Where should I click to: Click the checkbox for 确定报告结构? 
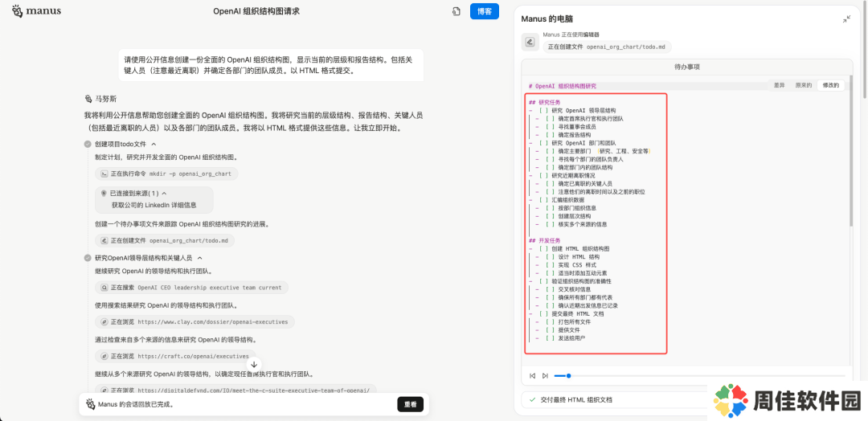click(551, 134)
